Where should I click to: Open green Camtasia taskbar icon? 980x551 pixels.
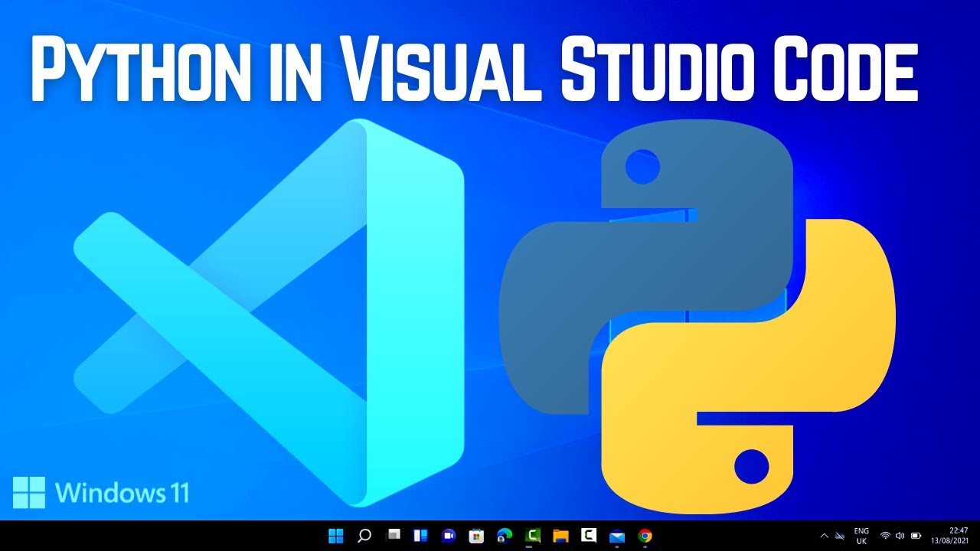(533, 536)
